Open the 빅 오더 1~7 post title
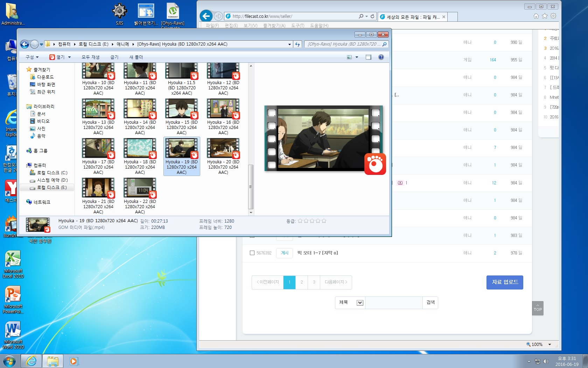The width and height of the screenshot is (588, 368). (318, 253)
